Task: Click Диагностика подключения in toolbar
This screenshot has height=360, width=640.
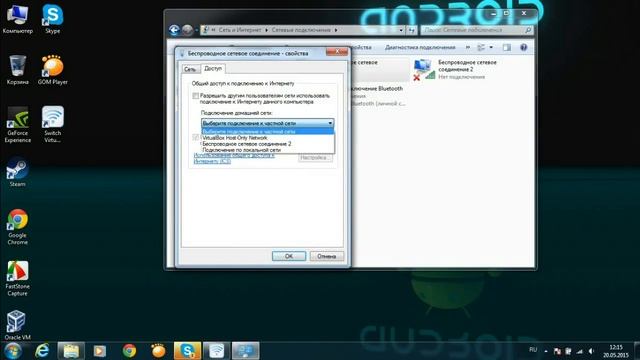Action: click(420, 47)
